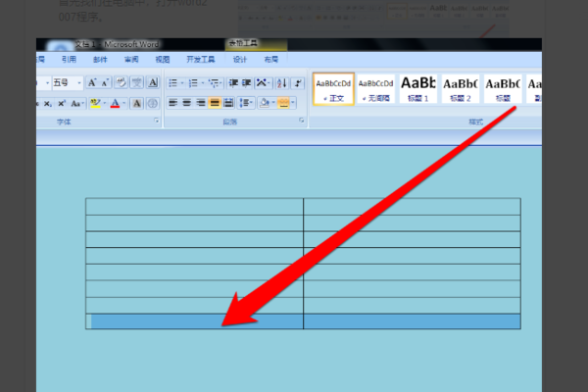Viewport: 588px width, 392px height.
Task: Launch the 字体 font dialog box
Action: click(x=157, y=121)
